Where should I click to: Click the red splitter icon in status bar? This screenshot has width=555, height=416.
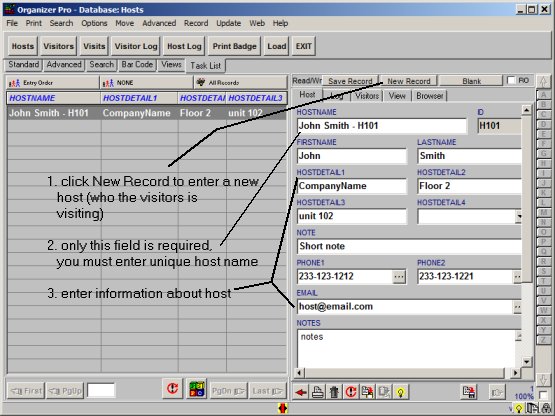tap(283, 408)
